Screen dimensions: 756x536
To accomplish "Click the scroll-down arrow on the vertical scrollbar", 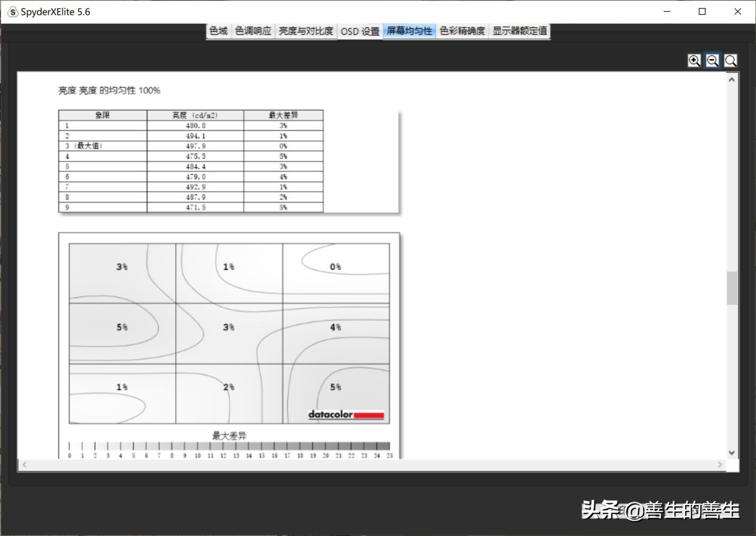I will click(x=732, y=452).
